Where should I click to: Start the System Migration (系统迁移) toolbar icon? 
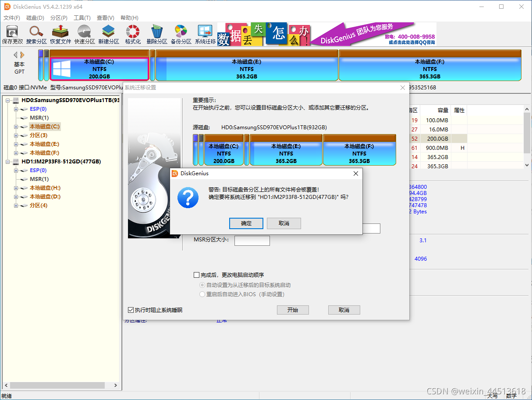206,35
